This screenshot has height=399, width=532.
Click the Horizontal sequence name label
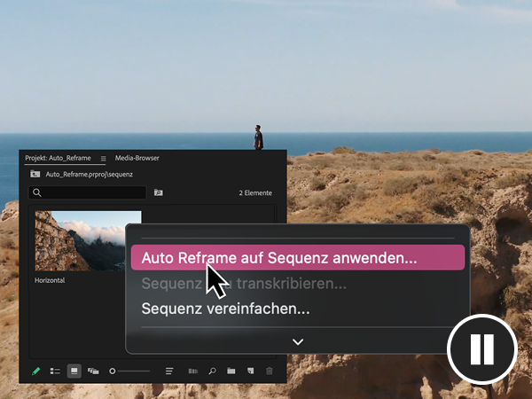coord(50,280)
